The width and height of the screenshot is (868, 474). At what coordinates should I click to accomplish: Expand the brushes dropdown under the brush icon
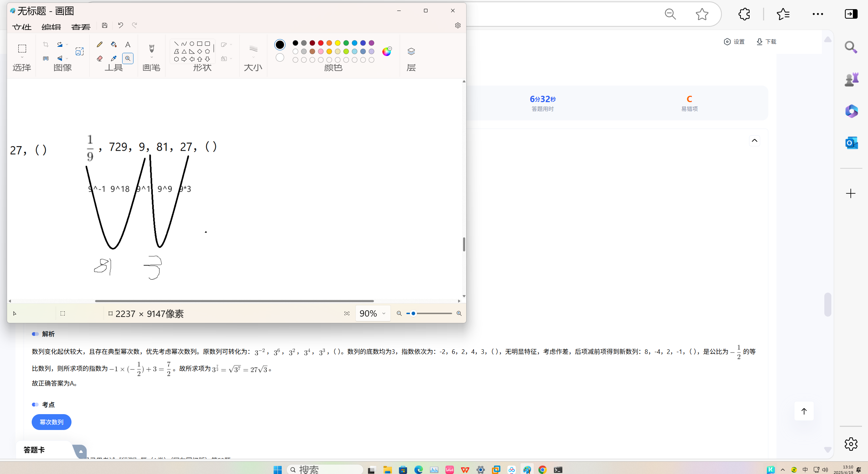[152, 57]
